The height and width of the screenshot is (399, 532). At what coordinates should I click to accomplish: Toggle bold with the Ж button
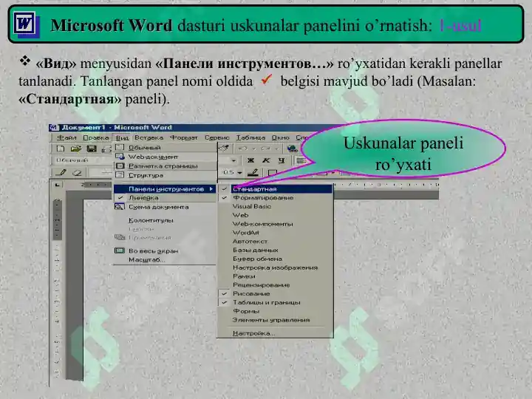pyautogui.click(x=250, y=160)
